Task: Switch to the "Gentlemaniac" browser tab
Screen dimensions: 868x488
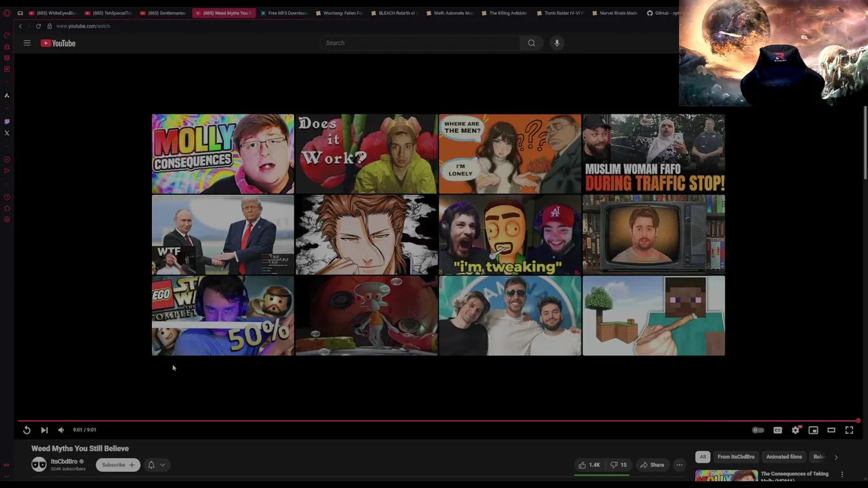Action: [163, 13]
